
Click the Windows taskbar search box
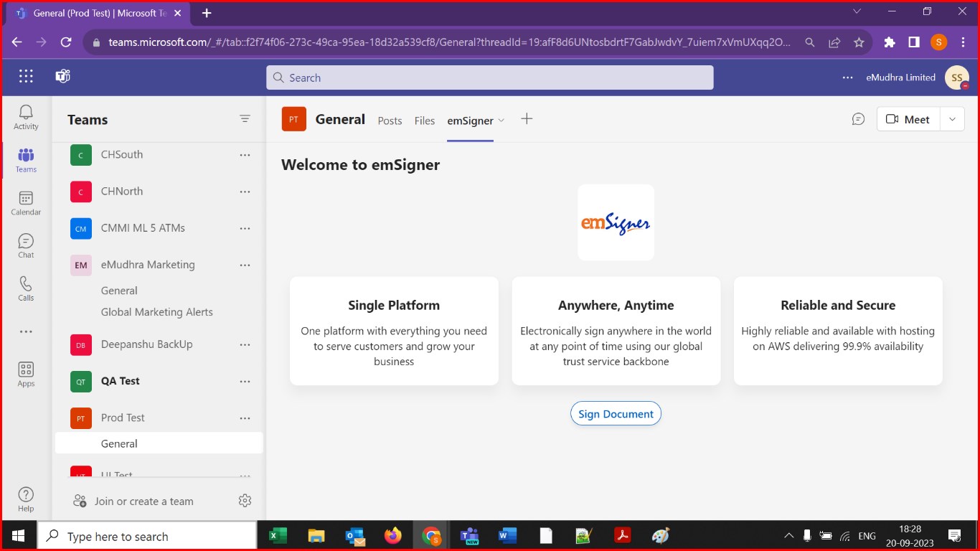[146, 536]
